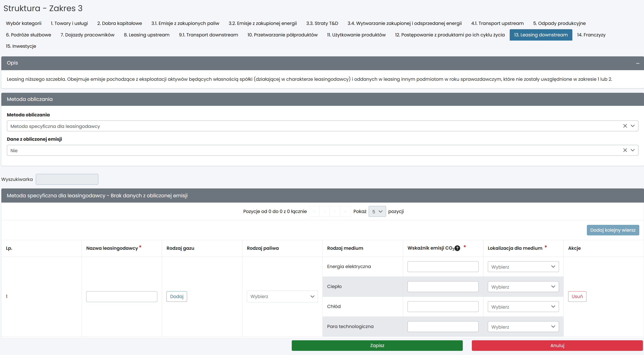Open location dropdown for Para technologiczna
Image resolution: width=644 pixels, height=355 pixels.
pyautogui.click(x=523, y=327)
